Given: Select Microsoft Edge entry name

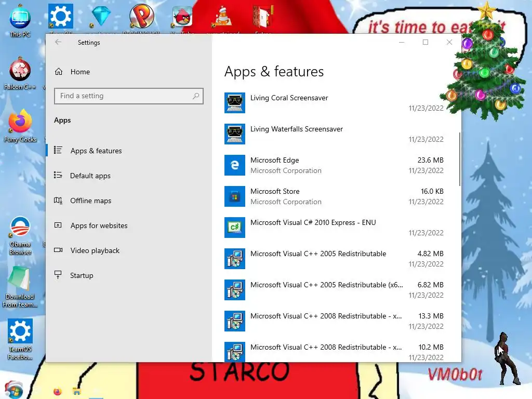Looking at the screenshot, I should tap(274, 161).
